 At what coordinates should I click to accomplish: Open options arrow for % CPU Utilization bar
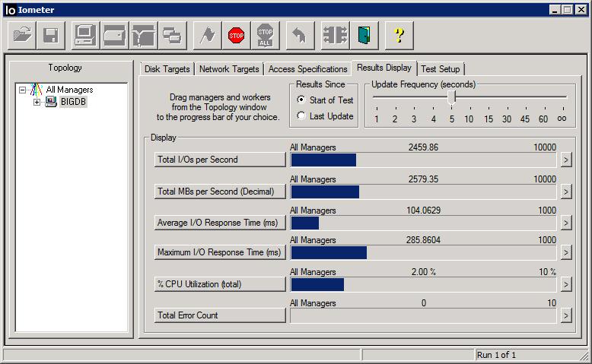tap(565, 284)
